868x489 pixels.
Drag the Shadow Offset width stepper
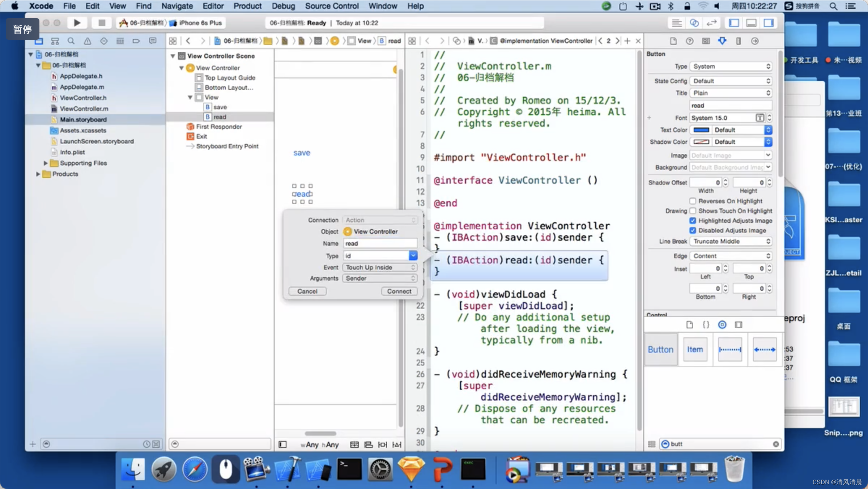(724, 183)
